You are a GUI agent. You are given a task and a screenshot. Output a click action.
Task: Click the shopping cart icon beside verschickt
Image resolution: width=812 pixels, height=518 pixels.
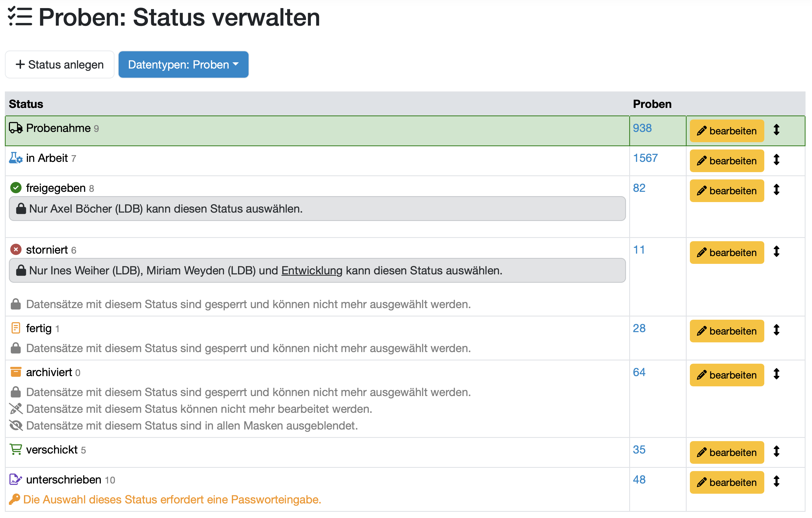[x=16, y=449]
